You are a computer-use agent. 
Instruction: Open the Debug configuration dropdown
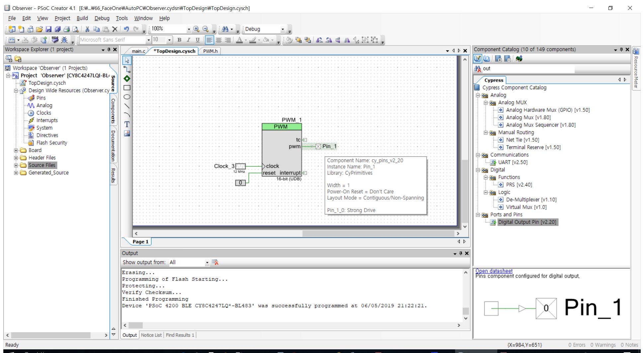pos(282,30)
